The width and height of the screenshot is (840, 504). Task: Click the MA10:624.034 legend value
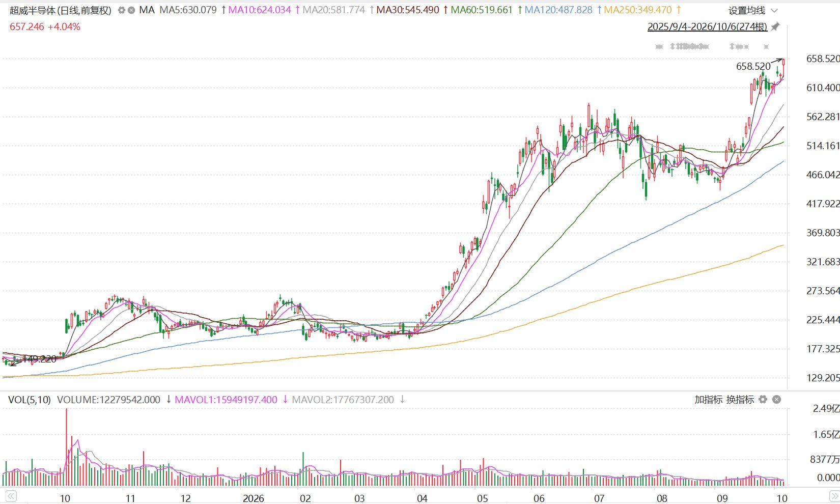pos(260,10)
